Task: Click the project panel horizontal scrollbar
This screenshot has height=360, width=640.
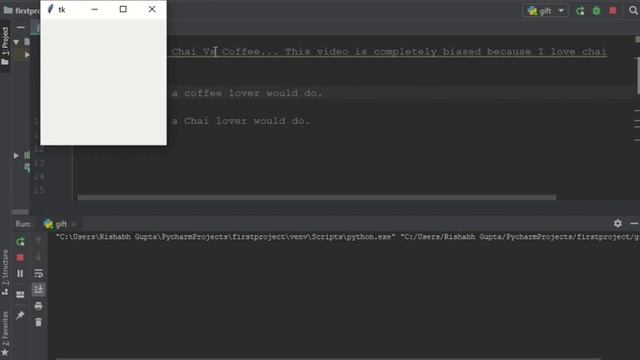Action: (x=20, y=212)
